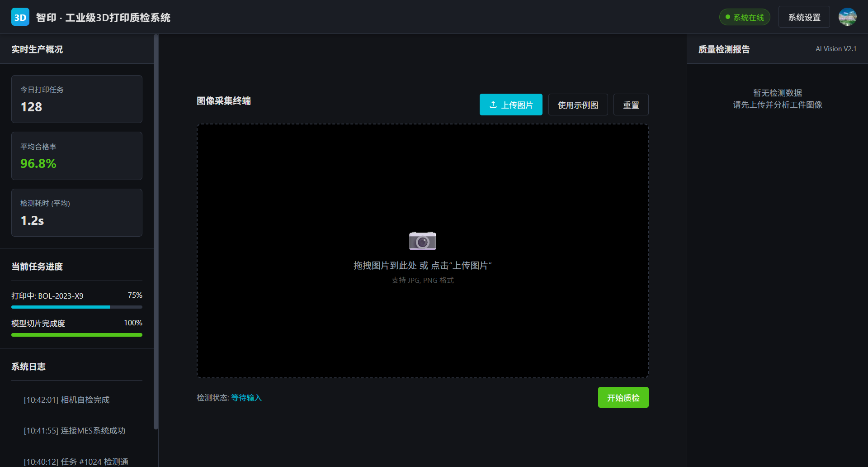Click the camera icon in drop zone
868x467 pixels.
point(422,241)
